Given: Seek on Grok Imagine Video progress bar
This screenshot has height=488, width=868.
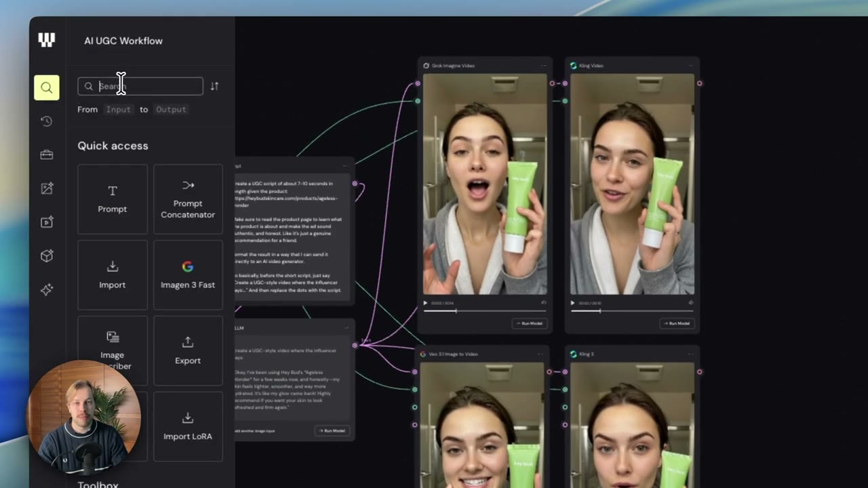Looking at the screenshot, I should 485,311.
